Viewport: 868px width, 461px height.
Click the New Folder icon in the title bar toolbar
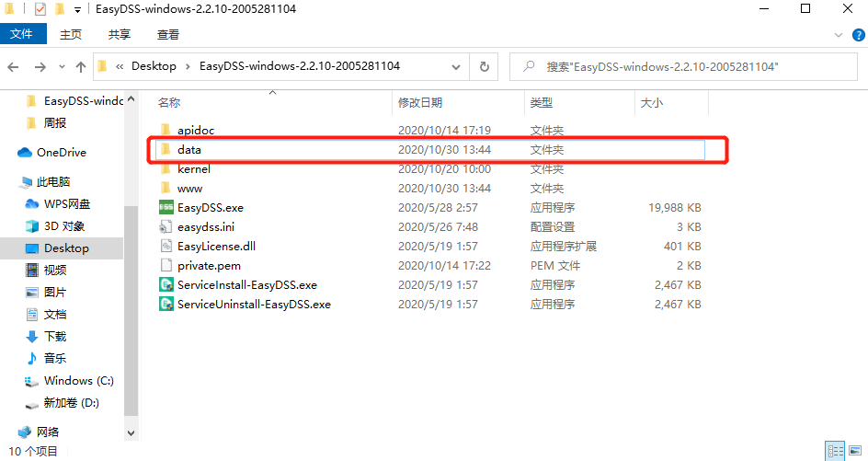pyautogui.click(x=61, y=9)
